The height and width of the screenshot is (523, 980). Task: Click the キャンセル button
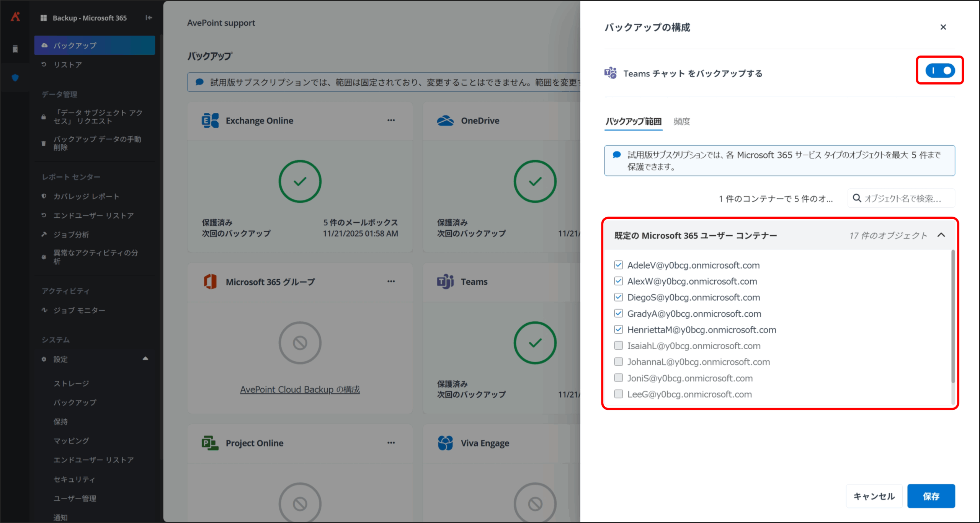coord(874,496)
